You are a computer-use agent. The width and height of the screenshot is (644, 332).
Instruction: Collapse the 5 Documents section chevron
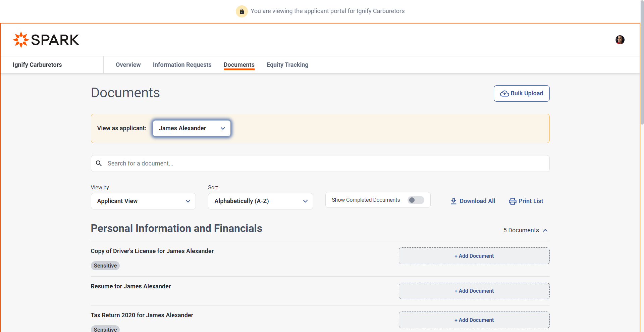point(545,230)
